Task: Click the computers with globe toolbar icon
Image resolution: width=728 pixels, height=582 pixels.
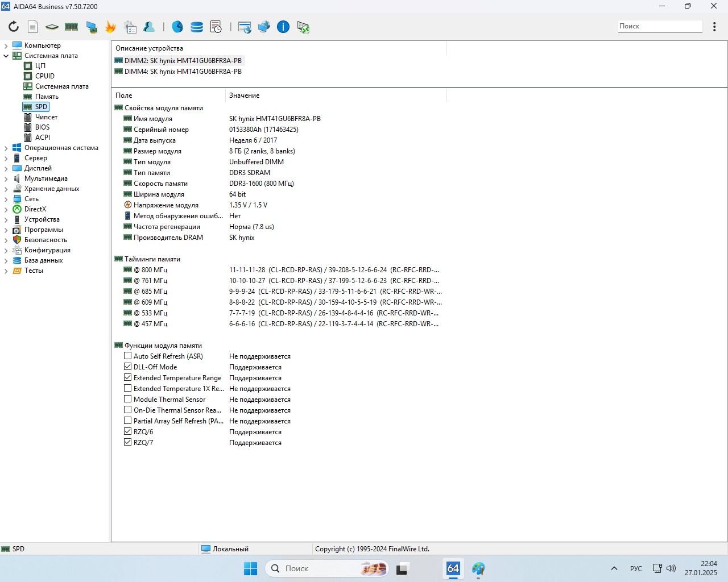Action: click(264, 27)
